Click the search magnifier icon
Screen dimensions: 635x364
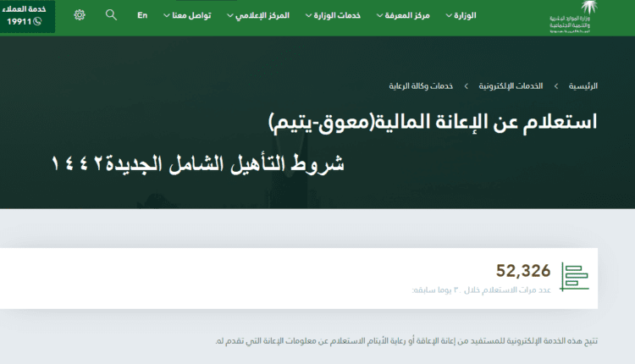pos(111,15)
